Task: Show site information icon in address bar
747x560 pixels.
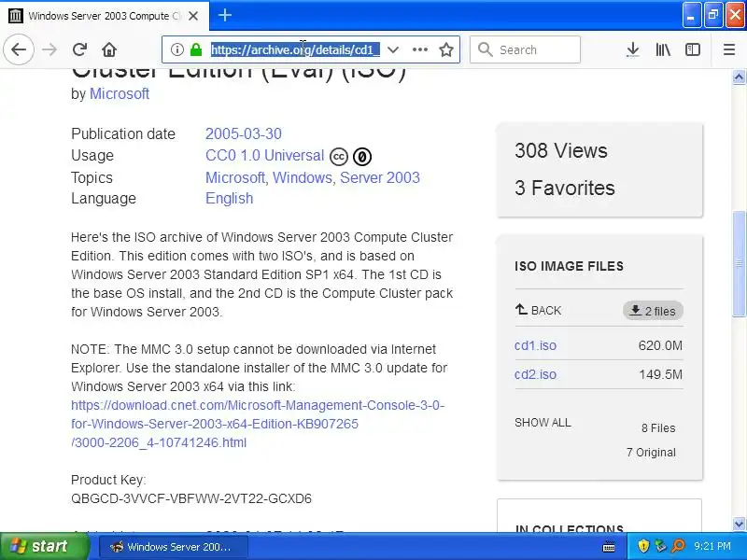Action: tap(176, 49)
